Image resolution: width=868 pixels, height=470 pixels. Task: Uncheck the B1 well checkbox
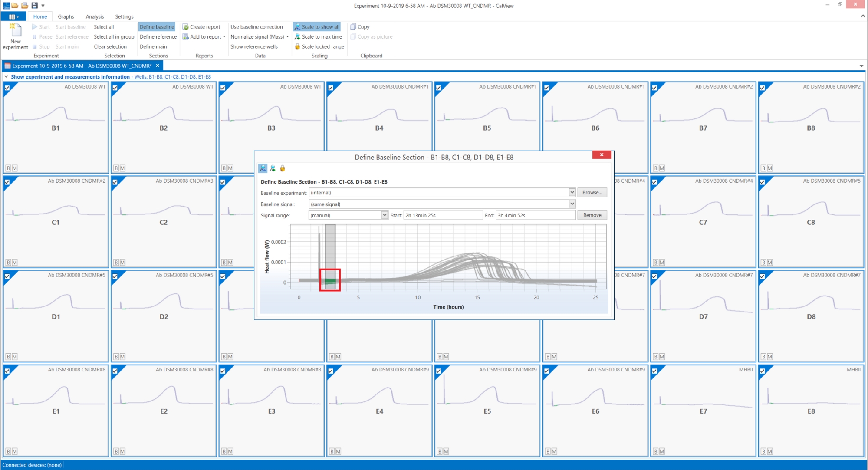point(7,88)
